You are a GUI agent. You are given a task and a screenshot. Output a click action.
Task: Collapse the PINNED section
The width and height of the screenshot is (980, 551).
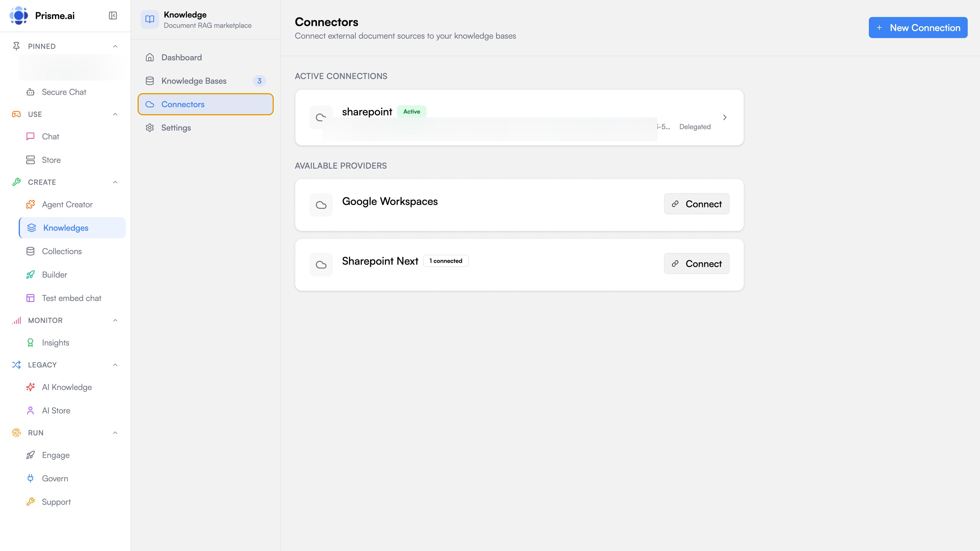pyautogui.click(x=115, y=46)
